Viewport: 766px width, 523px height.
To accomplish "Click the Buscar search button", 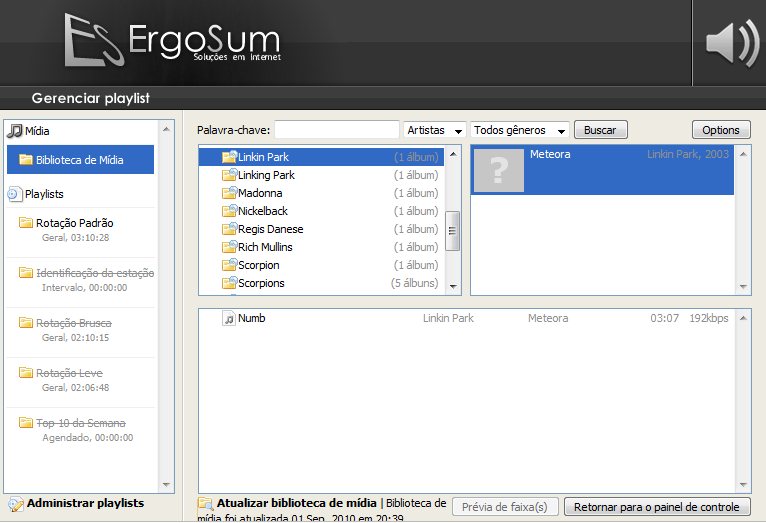I will [x=600, y=130].
